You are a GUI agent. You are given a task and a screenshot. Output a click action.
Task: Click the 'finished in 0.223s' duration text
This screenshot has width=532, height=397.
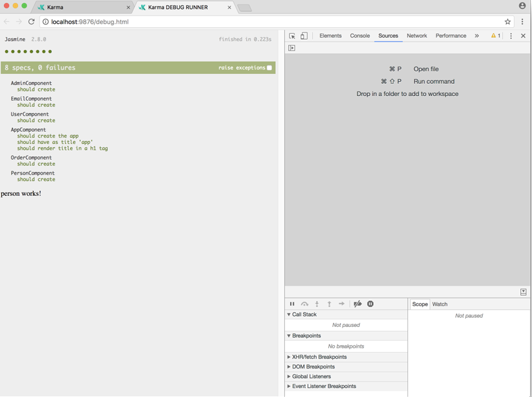click(245, 40)
